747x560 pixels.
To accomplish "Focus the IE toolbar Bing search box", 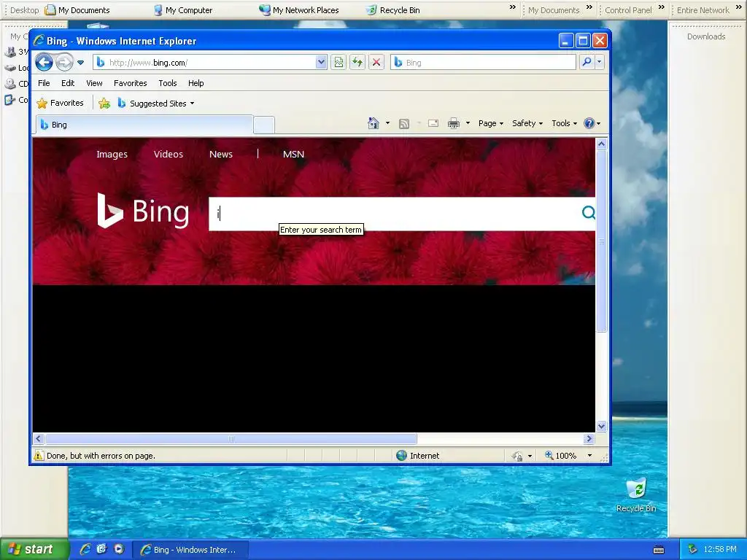I will coord(483,63).
